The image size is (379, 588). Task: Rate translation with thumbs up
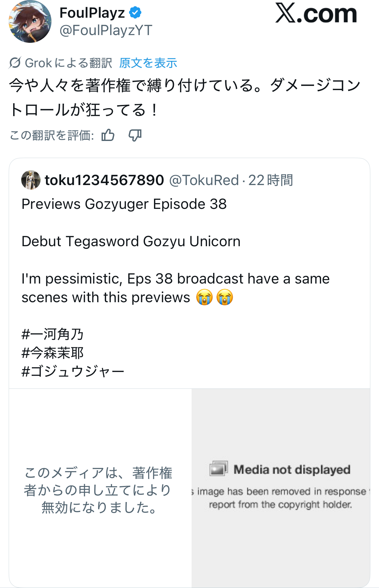108,135
